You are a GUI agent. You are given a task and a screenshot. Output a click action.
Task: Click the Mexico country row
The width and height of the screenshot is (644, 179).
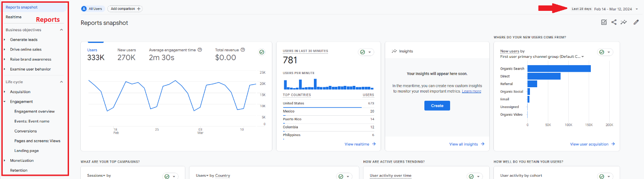[328, 112]
